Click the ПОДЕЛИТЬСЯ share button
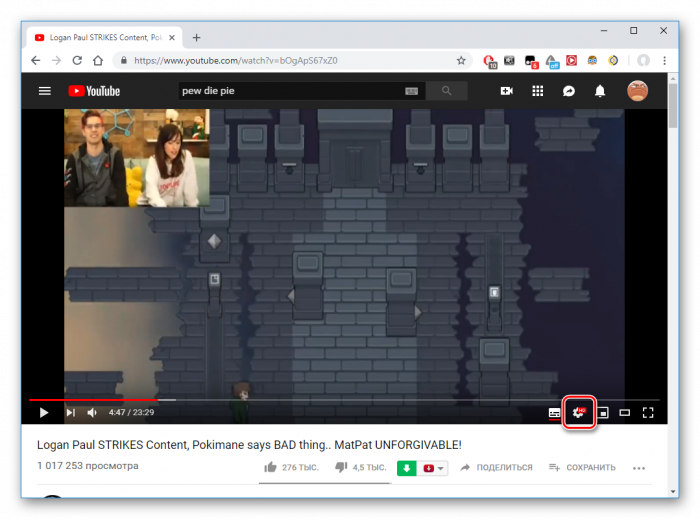Viewport: 700px width, 519px height. tap(497, 467)
